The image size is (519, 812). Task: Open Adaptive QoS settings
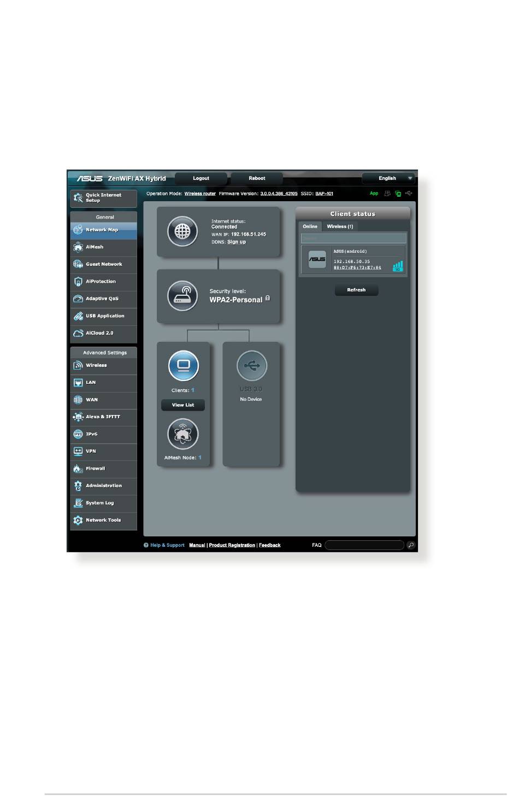[103, 299]
